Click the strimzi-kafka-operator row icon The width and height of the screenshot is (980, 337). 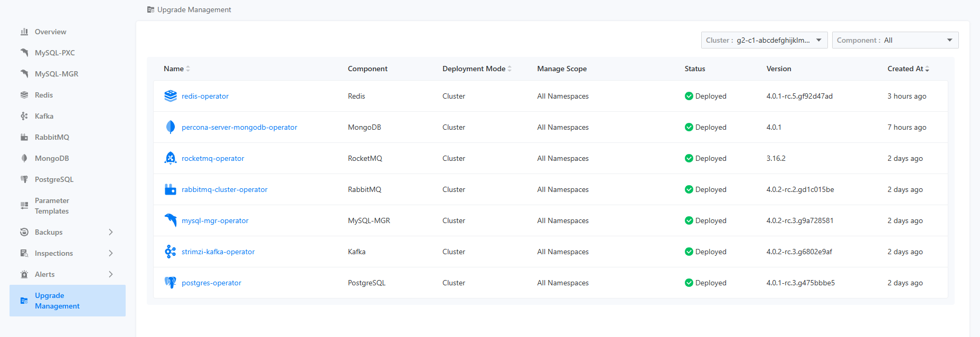point(170,252)
